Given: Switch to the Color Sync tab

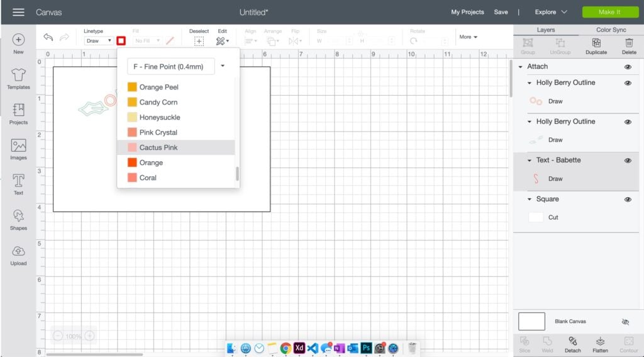Looking at the screenshot, I should [611, 30].
